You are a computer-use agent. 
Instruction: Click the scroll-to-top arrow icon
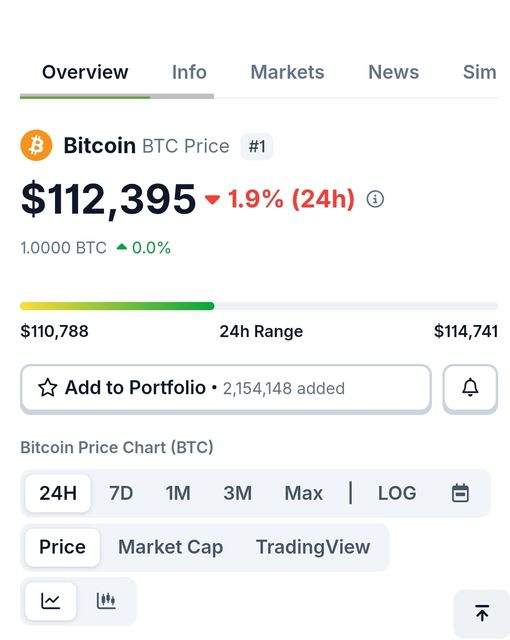tap(482, 613)
